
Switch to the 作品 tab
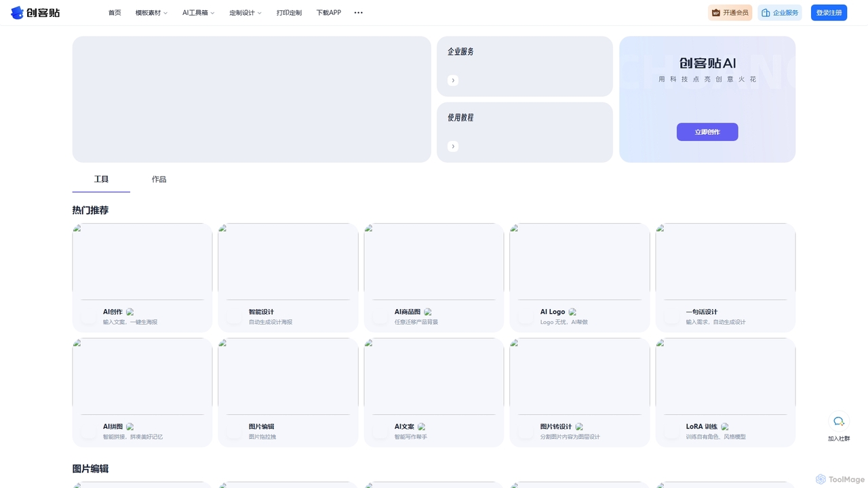(x=159, y=180)
